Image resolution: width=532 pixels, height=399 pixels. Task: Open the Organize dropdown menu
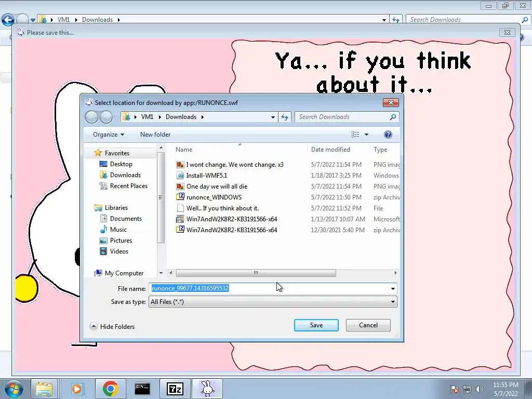(x=109, y=135)
